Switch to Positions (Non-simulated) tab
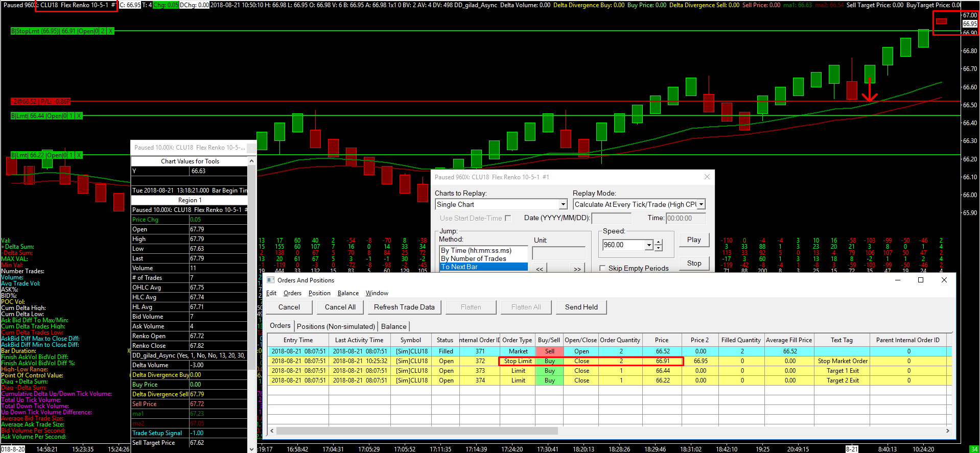 pyautogui.click(x=336, y=326)
